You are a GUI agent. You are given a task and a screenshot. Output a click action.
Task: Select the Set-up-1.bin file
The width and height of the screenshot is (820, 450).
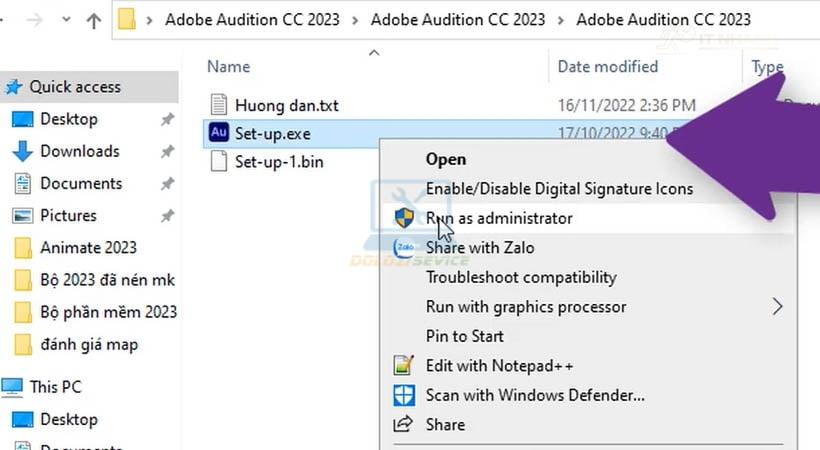click(x=279, y=162)
